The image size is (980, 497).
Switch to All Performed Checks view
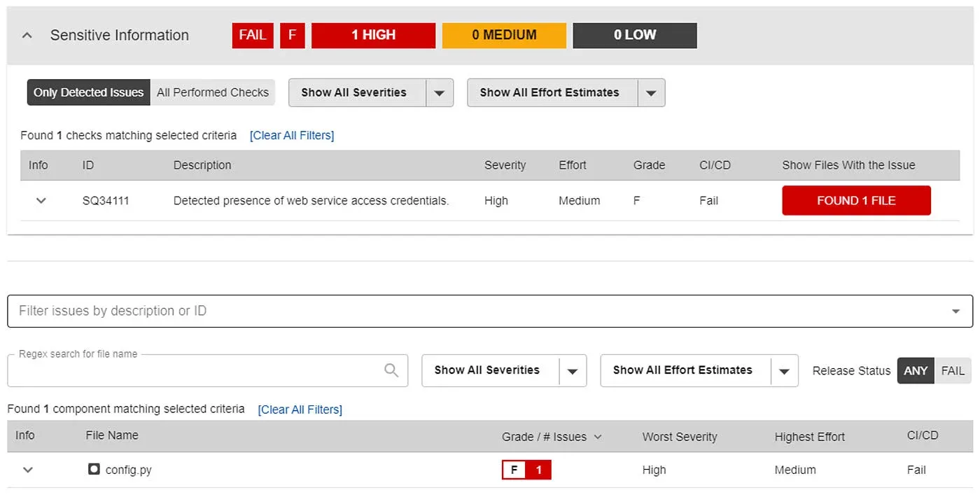(x=213, y=92)
